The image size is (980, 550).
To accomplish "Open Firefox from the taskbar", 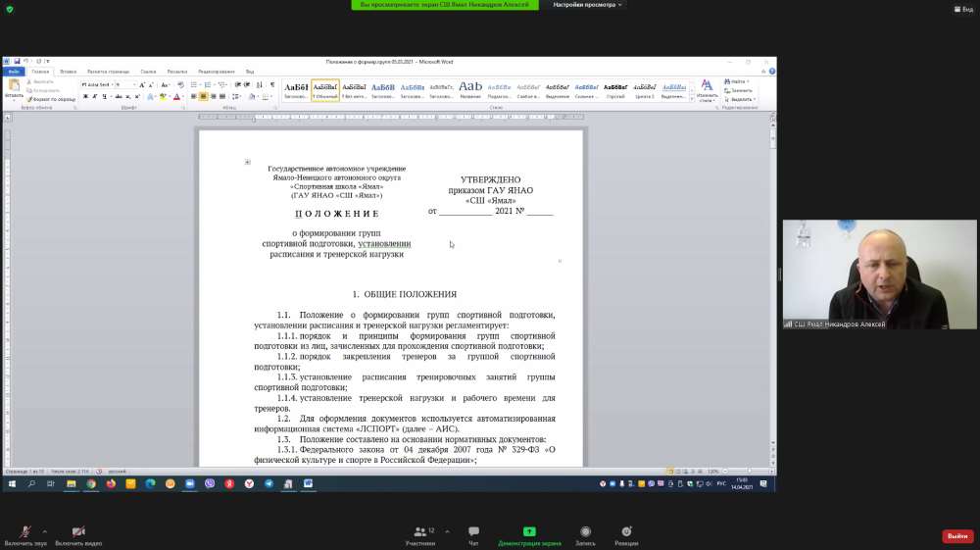I will pyautogui.click(x=111, y=483).
